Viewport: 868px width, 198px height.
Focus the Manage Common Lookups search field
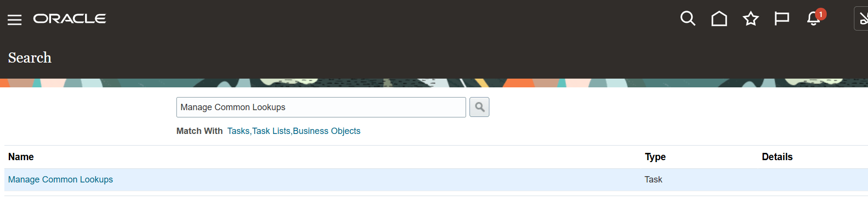(x=321, y=107)
